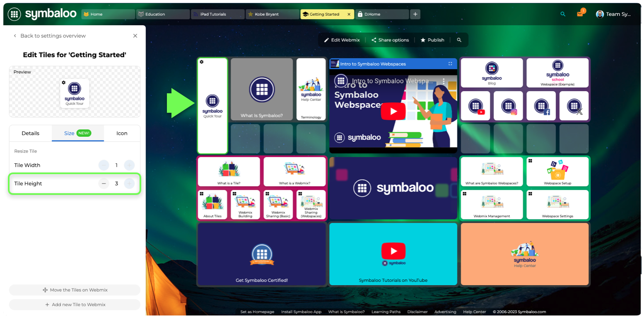This screenshot has height=318, width=644.
Task: Click the search magnifier next to Publish
Action: (459, 40)
